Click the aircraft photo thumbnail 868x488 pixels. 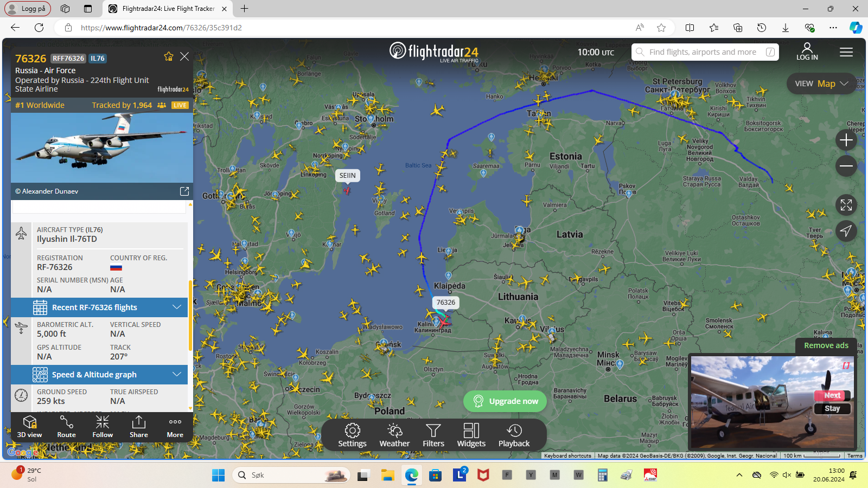(x=102, y=147)
